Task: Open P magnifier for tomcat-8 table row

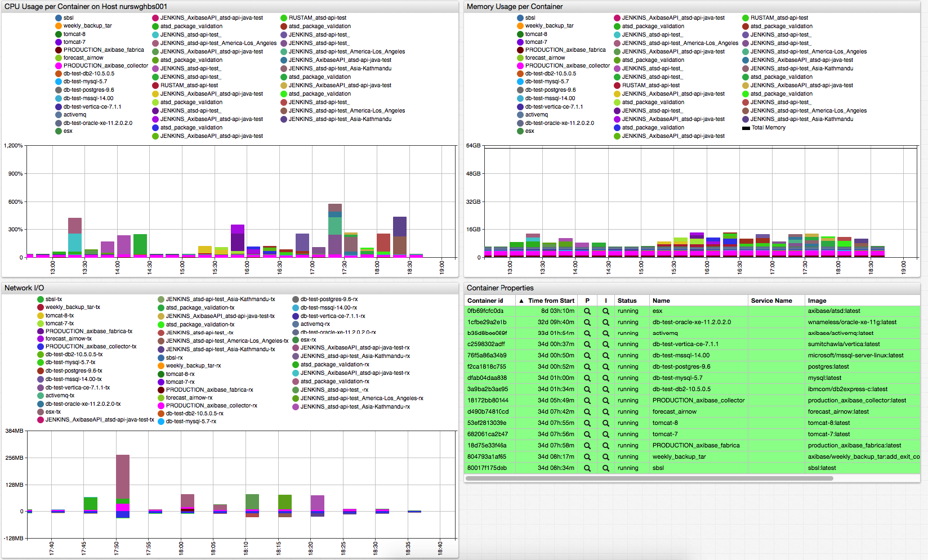Action: tap(587, 423)
